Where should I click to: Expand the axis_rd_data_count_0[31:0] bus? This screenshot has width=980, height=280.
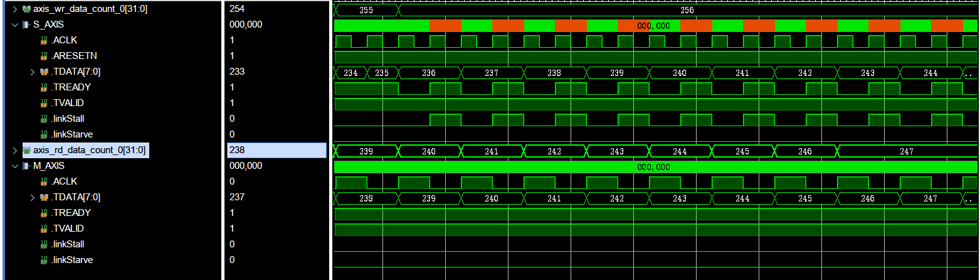click(x=15, y=151)
